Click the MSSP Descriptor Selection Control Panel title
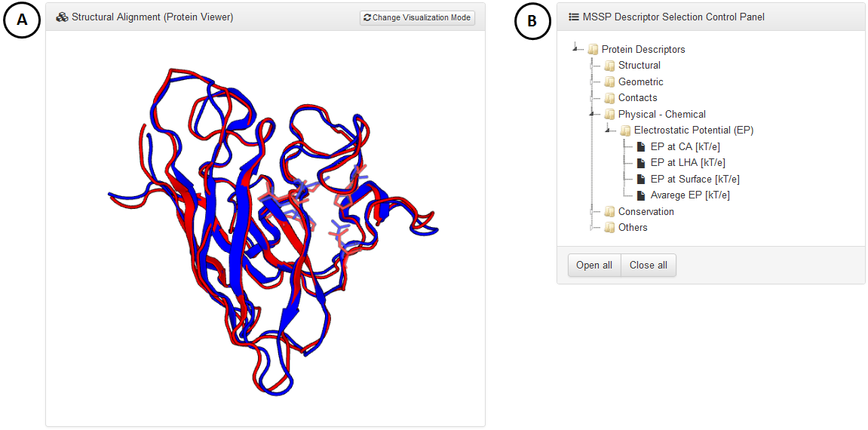868x430 pixels. pyautogui.click(x=673, y=17)
